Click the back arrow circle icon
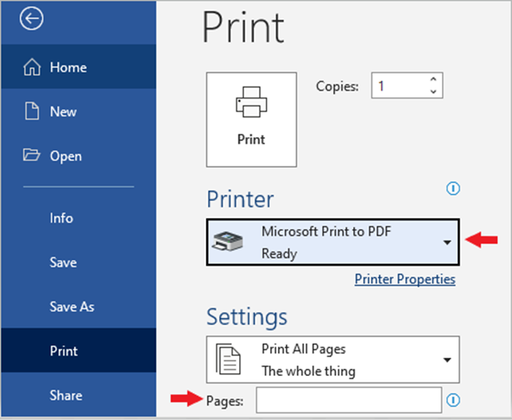Screen dimensions: 512x420 coord(31,18)
